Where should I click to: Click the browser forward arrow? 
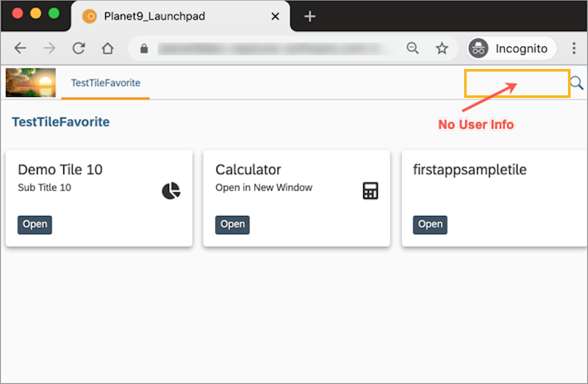pyautogui.click(x=49, y=48)
